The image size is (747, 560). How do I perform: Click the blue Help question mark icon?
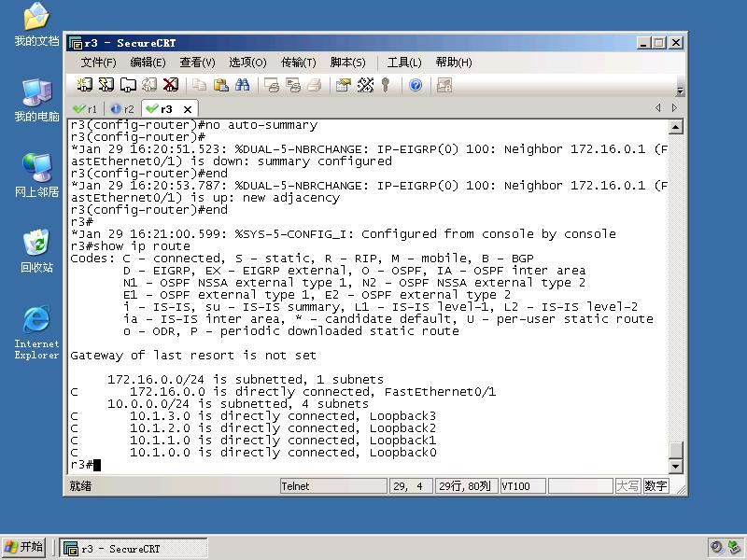tap(416, 85)
